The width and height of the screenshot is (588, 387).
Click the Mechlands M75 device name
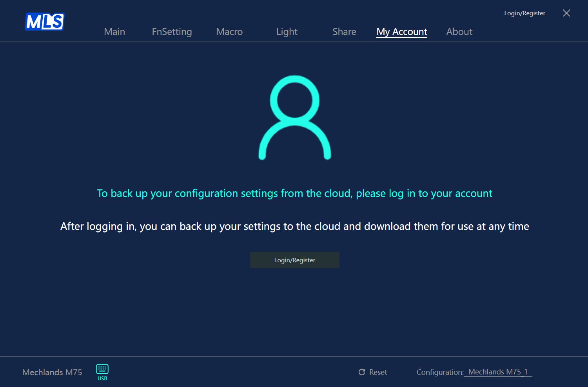pyautogui.click(x=52, y=372)
